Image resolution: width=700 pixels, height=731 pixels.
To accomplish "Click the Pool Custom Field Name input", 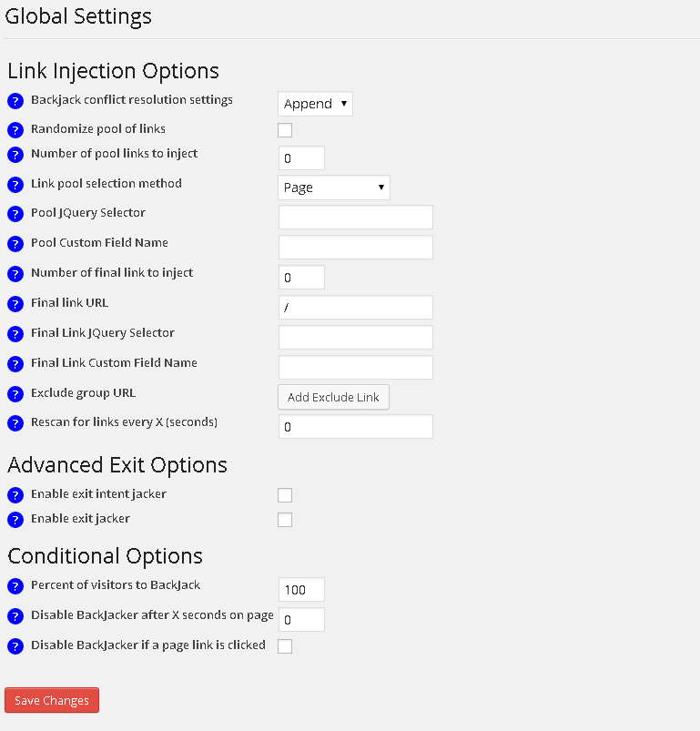I will point(355,248).
